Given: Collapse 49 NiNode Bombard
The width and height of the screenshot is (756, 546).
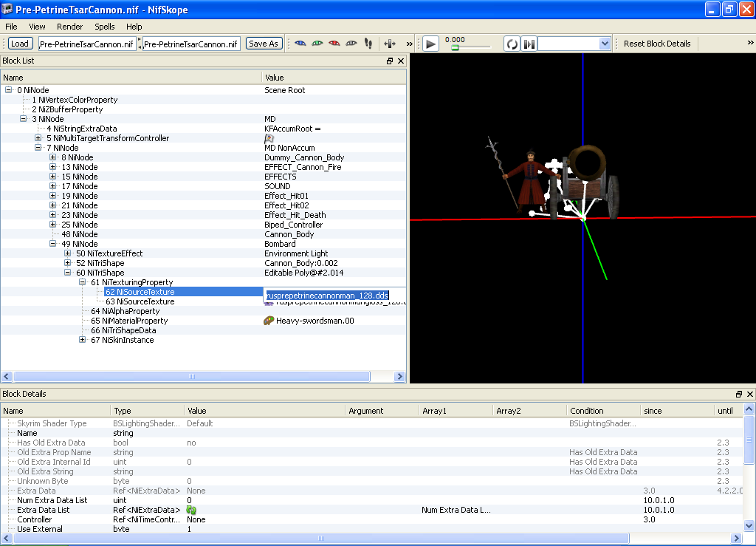Looking at the screenshot, I should (x=53, y=244).
